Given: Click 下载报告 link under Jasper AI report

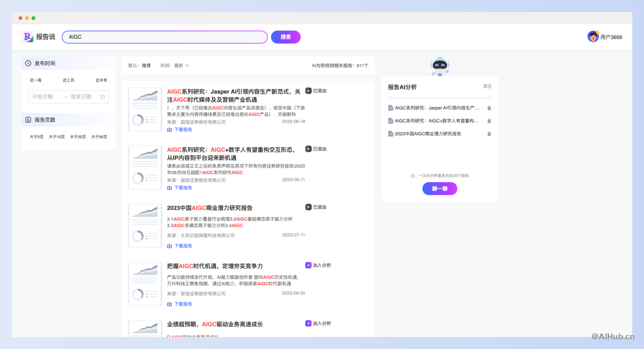Looking at the screenshot, I should pos(183,130).
